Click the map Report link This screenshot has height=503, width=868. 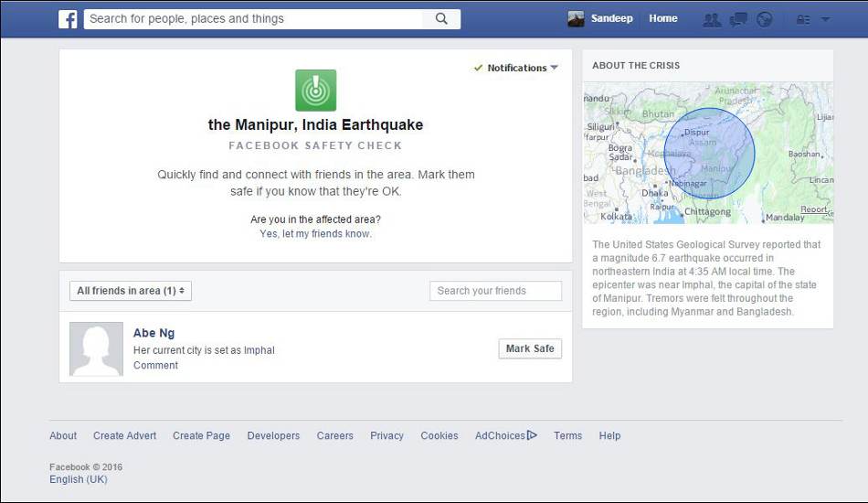[x=814, y=209]
